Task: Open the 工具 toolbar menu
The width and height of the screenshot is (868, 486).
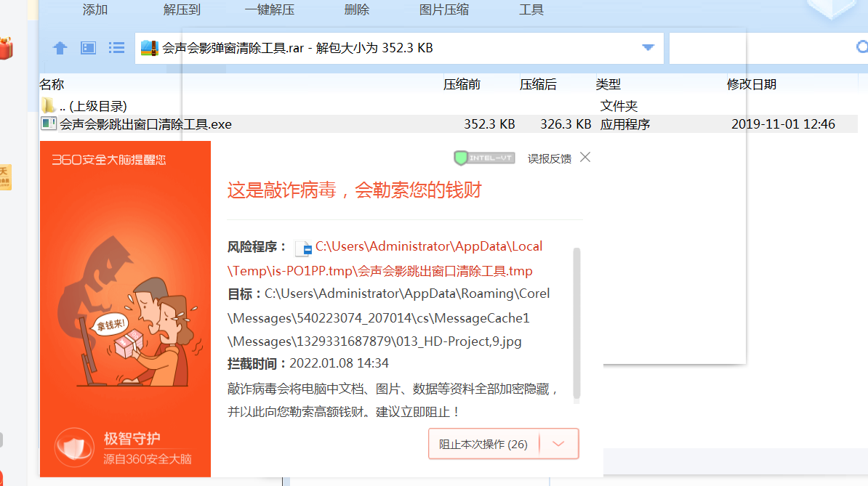Action: coord(531,10)
